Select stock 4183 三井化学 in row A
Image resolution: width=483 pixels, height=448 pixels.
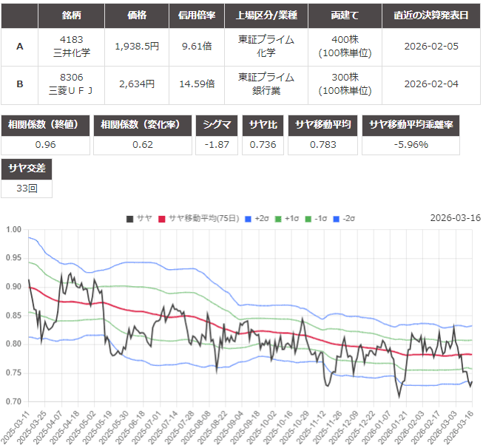pyautogui.click(x=71, y=47)
